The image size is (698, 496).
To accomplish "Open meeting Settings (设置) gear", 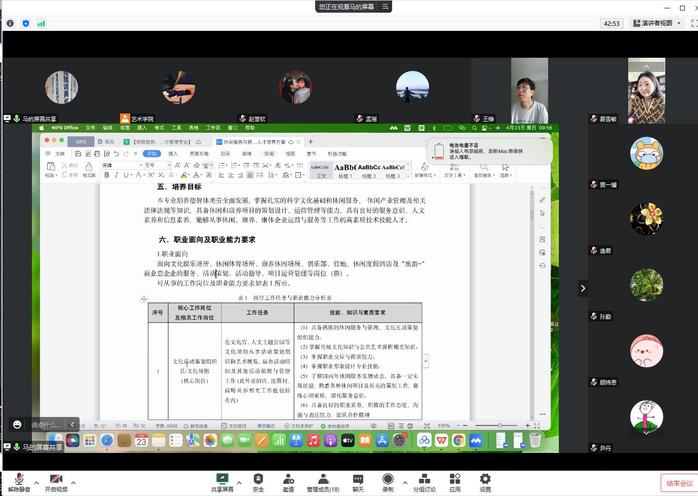I will pyautogui.click(x=485, y=480).
